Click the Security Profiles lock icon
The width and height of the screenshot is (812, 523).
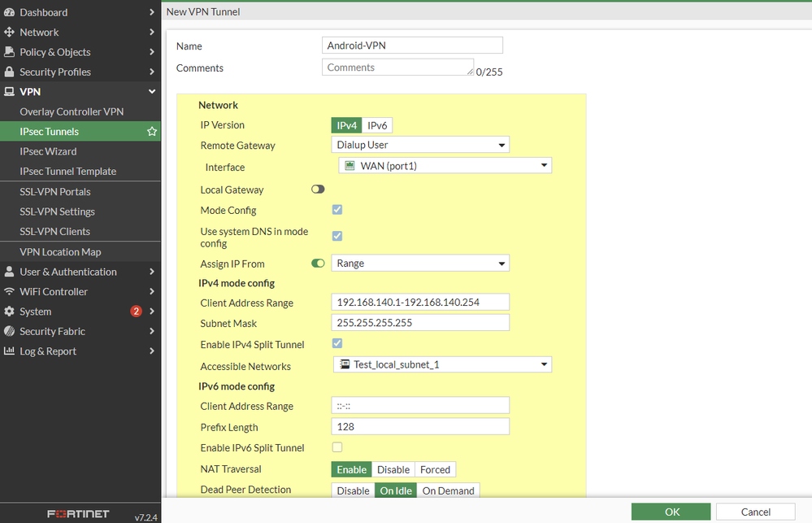pos(9,72)
